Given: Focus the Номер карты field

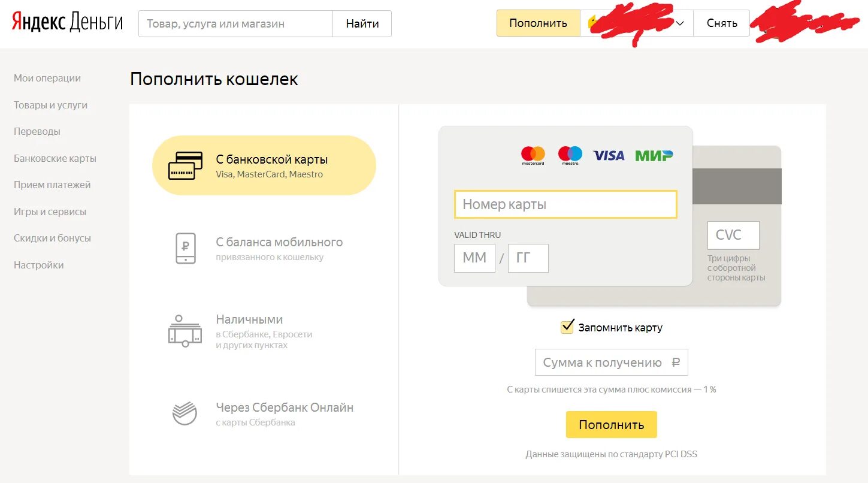Looking at the screenshot, I should 565,204.
